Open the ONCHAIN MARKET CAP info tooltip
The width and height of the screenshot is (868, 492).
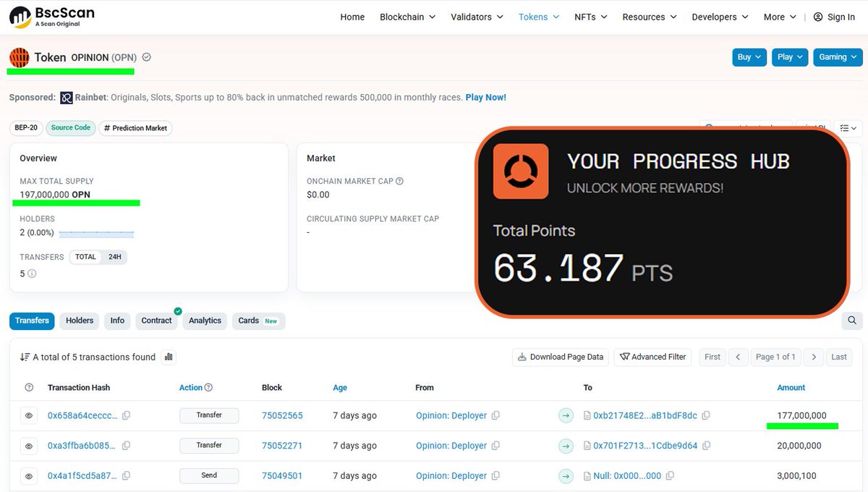pyautogui.click(x=400, y=181)
